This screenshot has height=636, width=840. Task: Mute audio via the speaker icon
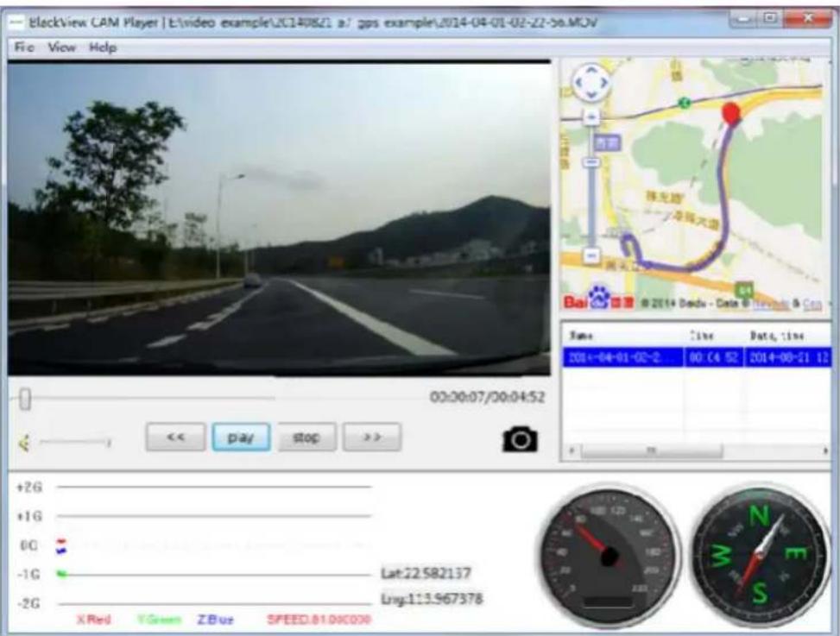point(24,444)
